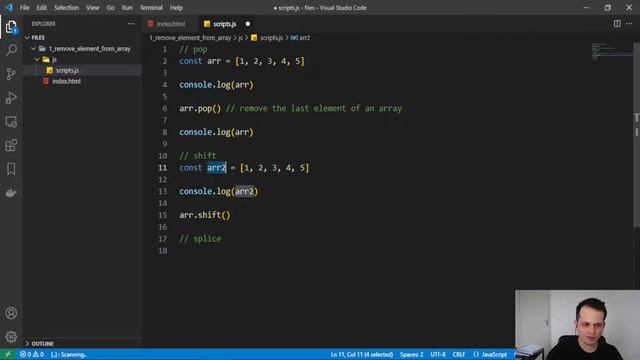Click Ln 11, Col 11 status entry
Viewport: 640px width, 360px height.
(362, 354)
